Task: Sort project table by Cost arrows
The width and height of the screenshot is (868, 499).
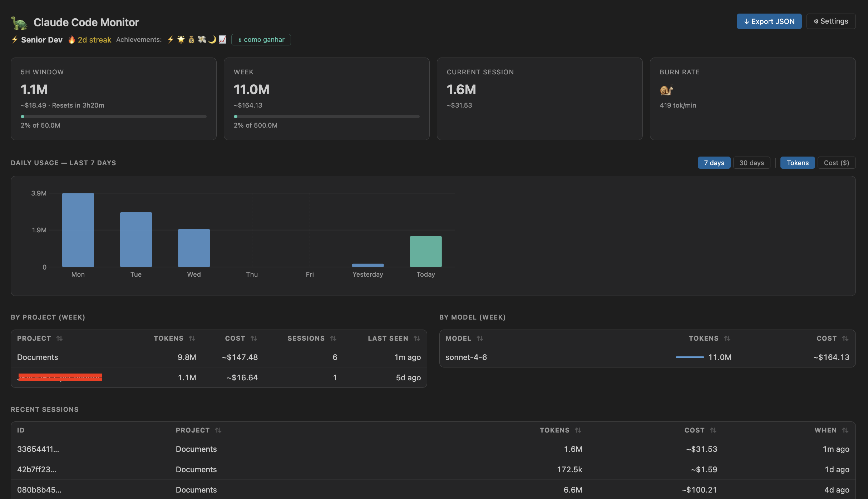Action: coord(254,339)
